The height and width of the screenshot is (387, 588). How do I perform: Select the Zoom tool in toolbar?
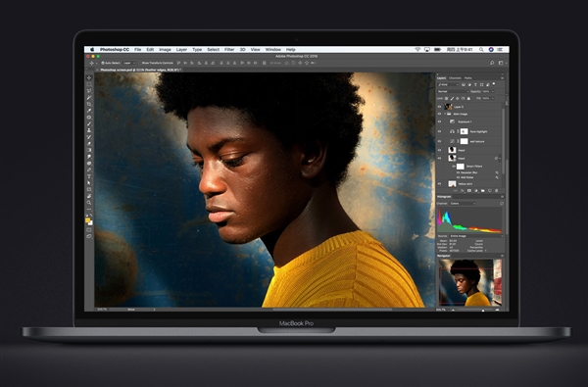click(x=89, y=202)
